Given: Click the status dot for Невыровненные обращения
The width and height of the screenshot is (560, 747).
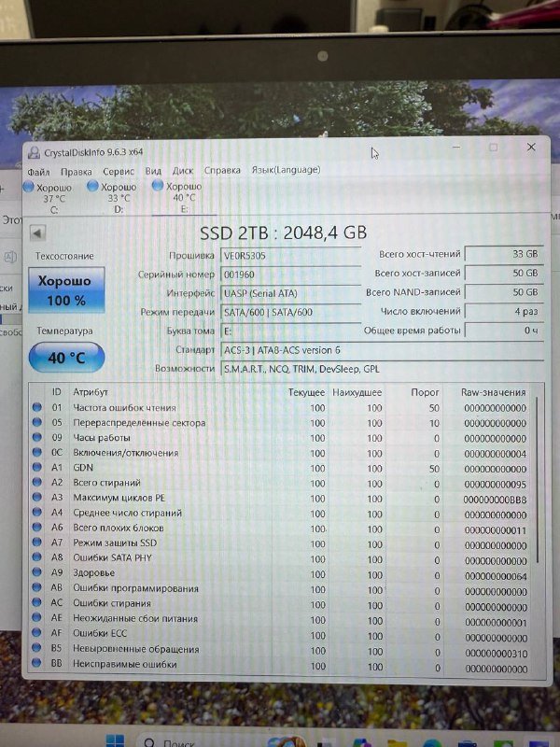Looking at the screenshot, I should (x=36, y=647).
